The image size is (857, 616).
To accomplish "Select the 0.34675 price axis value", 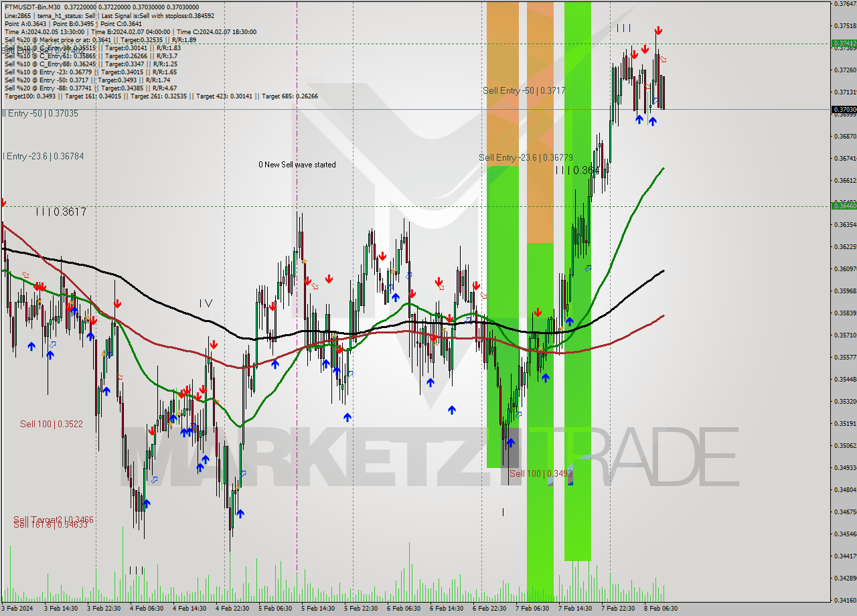I will (x=845, y=512).
